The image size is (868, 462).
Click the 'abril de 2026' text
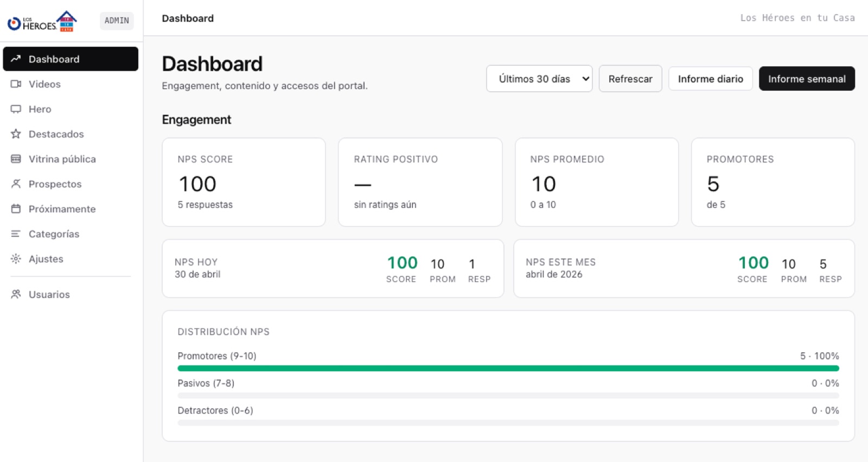[x=554, y=274]
